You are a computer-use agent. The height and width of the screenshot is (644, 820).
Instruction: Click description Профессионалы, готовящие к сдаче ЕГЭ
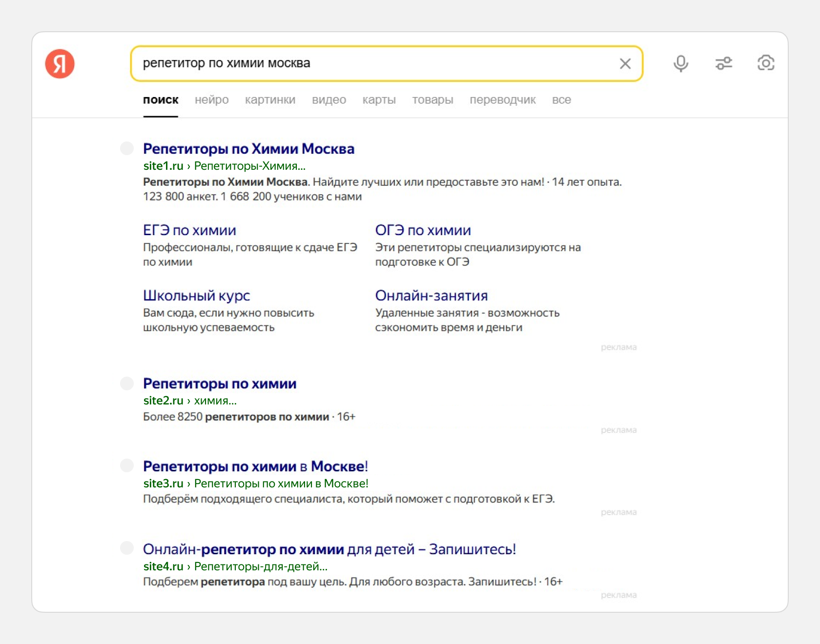coord(250,255)
